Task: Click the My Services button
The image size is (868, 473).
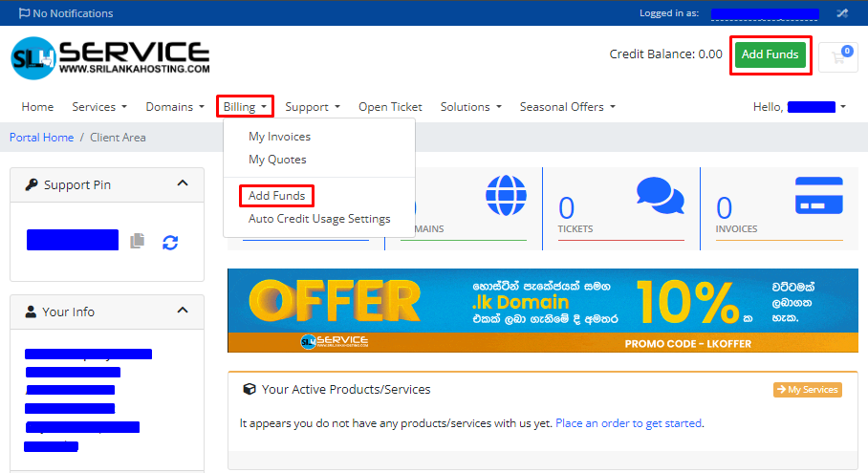Action: click(807, 390)
